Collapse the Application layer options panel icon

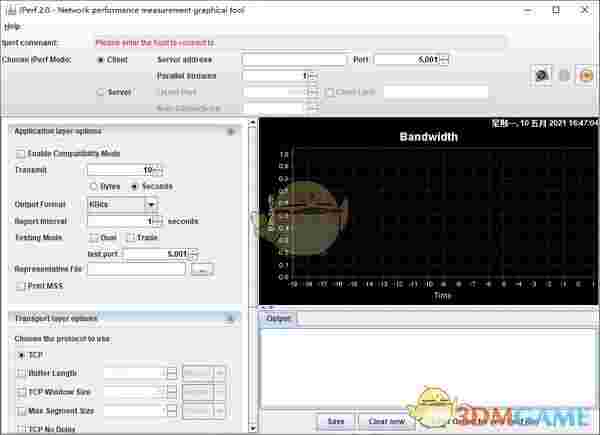pos(231,132)
